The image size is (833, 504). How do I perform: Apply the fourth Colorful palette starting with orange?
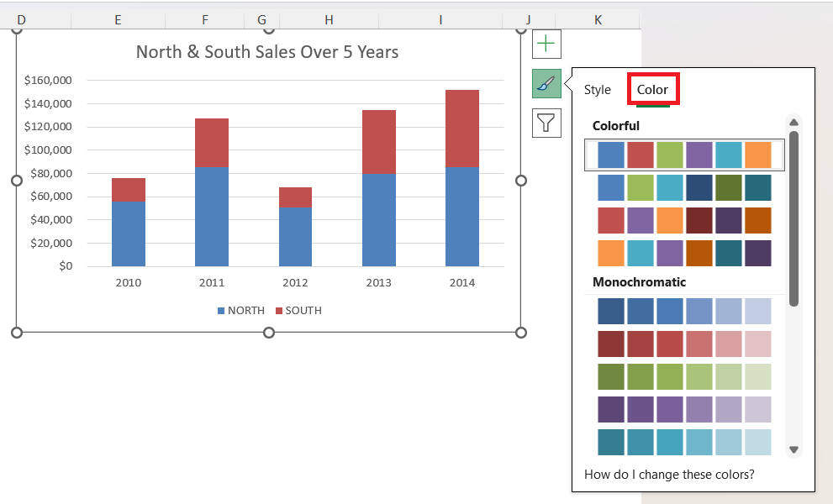(x=684, y=253)
